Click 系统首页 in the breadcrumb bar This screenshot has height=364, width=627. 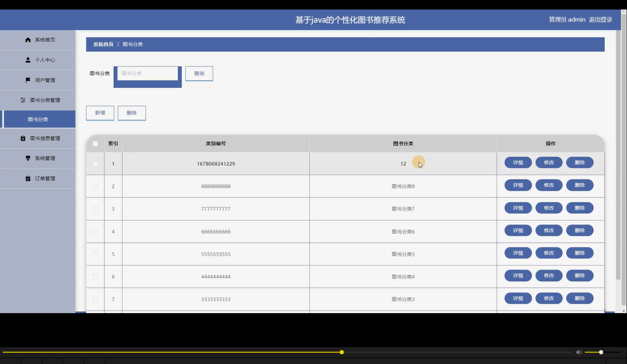point(103,44)
